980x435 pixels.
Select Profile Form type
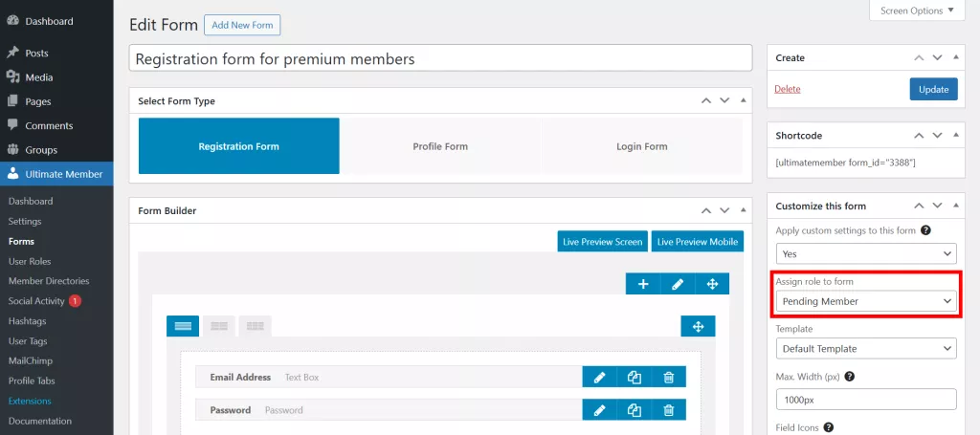point(440,146)
